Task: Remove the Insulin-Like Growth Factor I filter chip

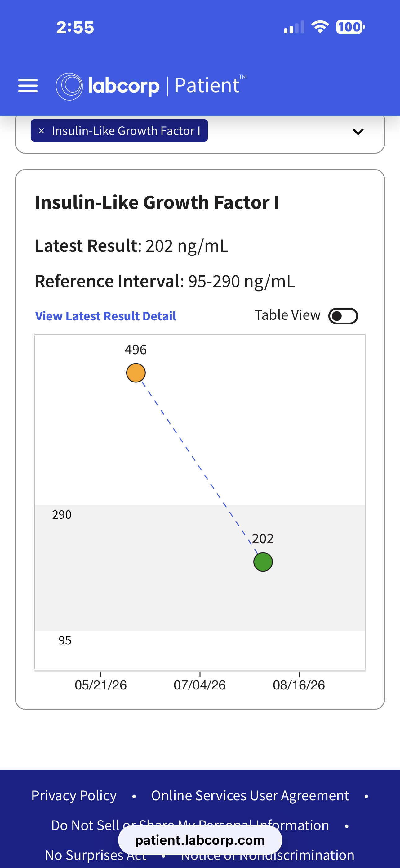Action: (42, 131)
